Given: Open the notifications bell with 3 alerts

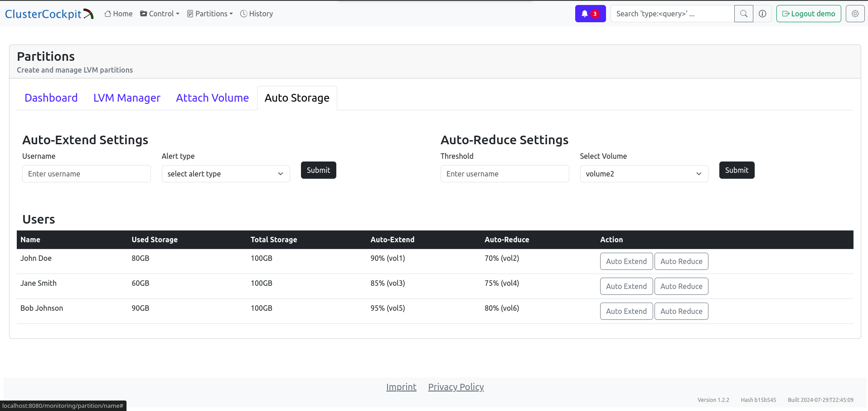Looking at the screenshot, I should coord(590,14).
